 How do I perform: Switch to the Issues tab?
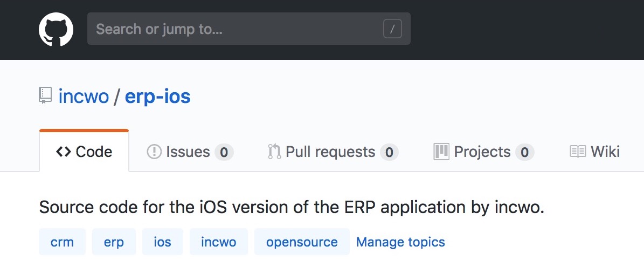tap(190, 152)
